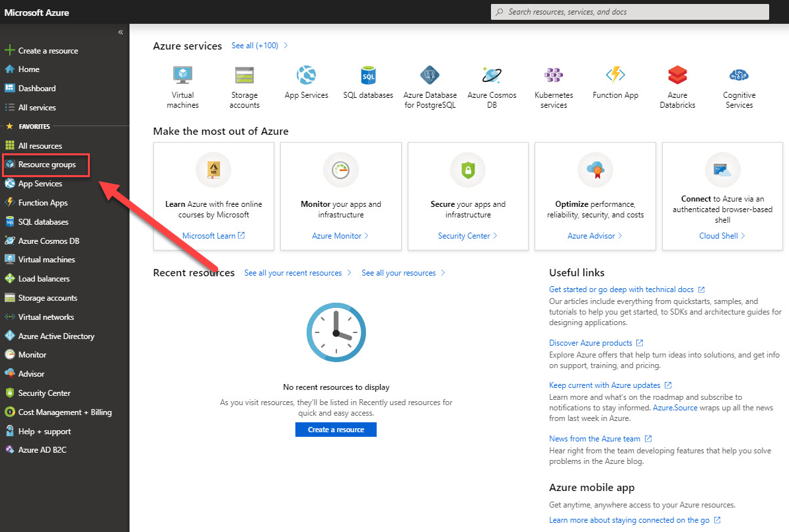Open App Services globe icon
The height and width of the screenshot is (532, 789).
[306, 75]
